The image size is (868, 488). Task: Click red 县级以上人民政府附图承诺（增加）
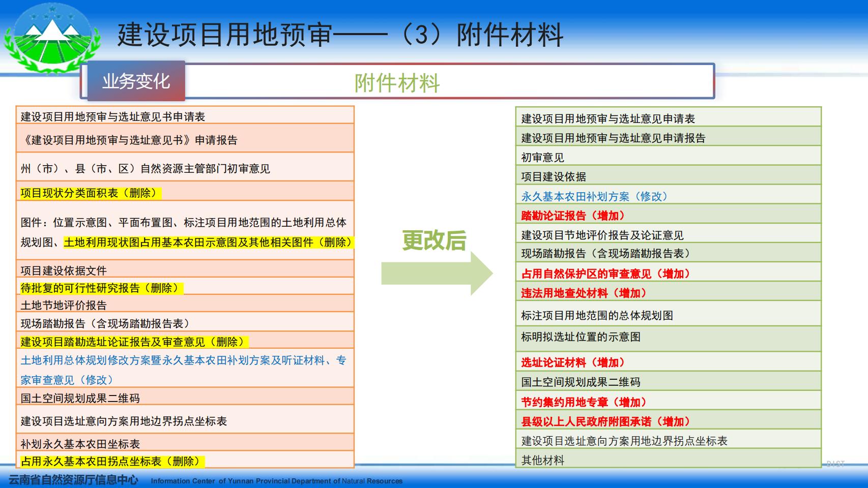(605, 421)
